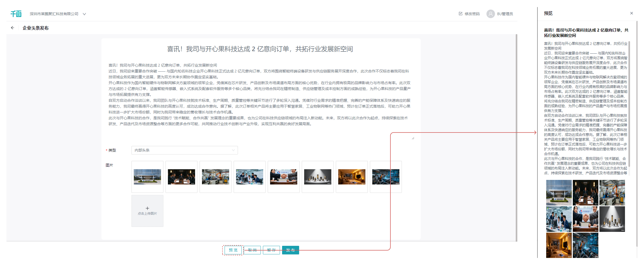Click the 取消 button

click(252, 250)
